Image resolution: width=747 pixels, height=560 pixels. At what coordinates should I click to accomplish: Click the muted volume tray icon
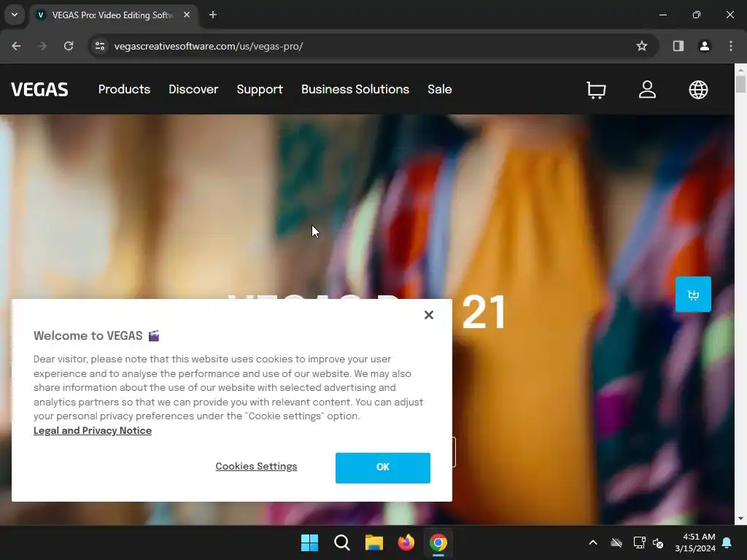[659, 542]
